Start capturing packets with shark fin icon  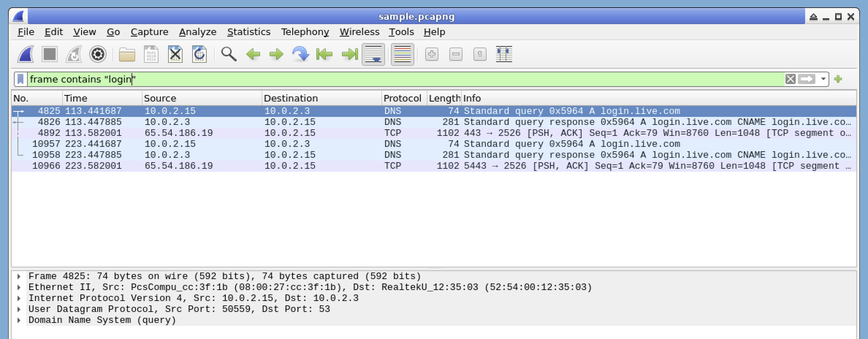pyautogui.click(x=26, y=54)
